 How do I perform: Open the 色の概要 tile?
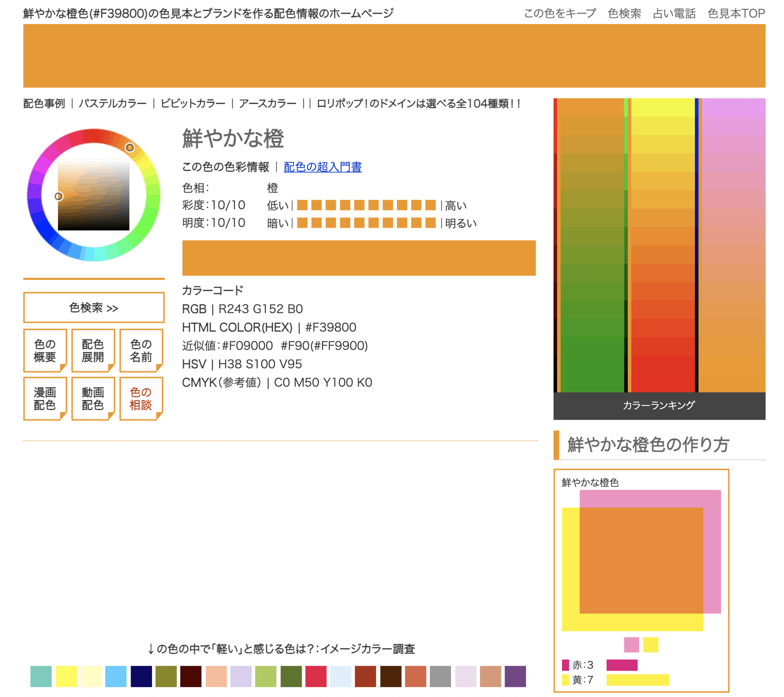[45, 350]
